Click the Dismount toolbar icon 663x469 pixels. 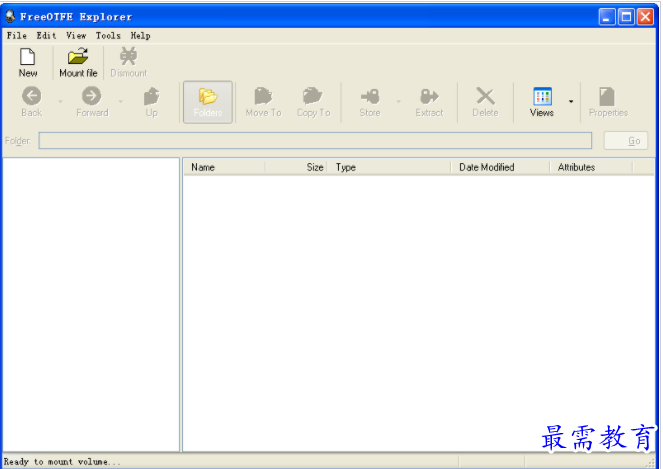tap(128, 56)
